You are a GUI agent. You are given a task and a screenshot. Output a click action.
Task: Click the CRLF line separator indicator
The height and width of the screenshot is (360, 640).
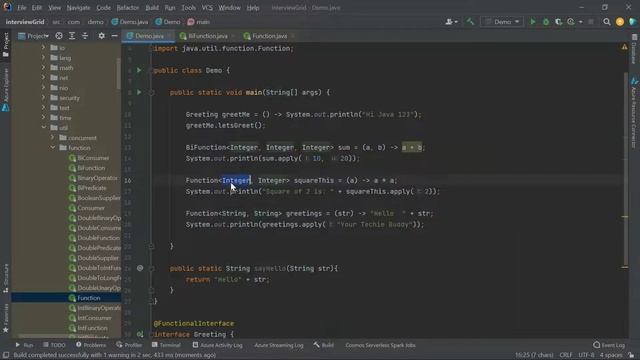coord(566,355)
